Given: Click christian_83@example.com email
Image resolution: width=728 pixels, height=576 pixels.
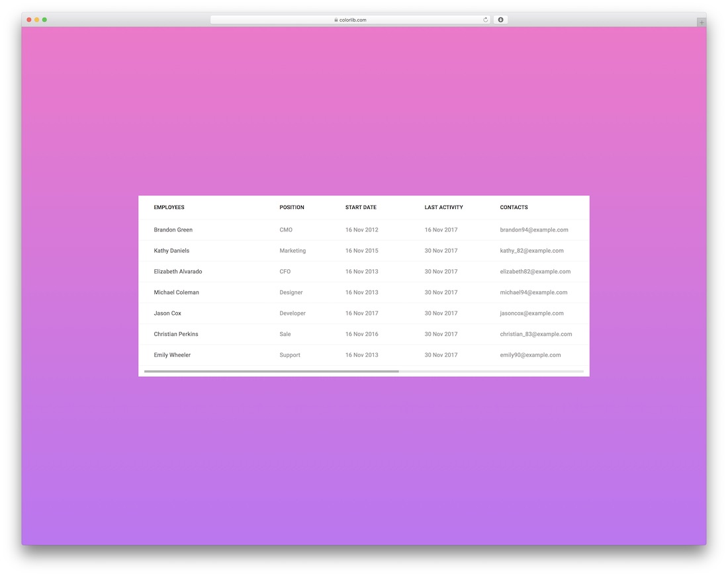Looking at the screenshot, I should point(536,335).
